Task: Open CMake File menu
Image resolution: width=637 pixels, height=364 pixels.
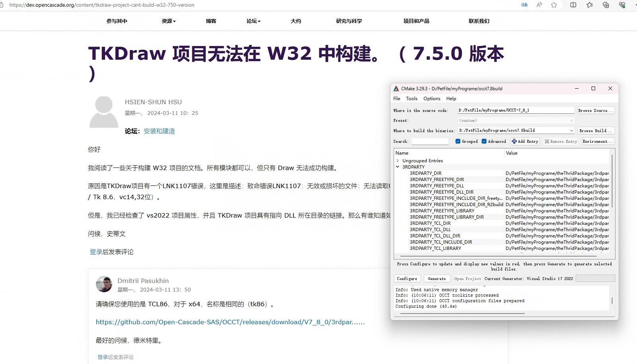Action: click(x=397, y=99)
